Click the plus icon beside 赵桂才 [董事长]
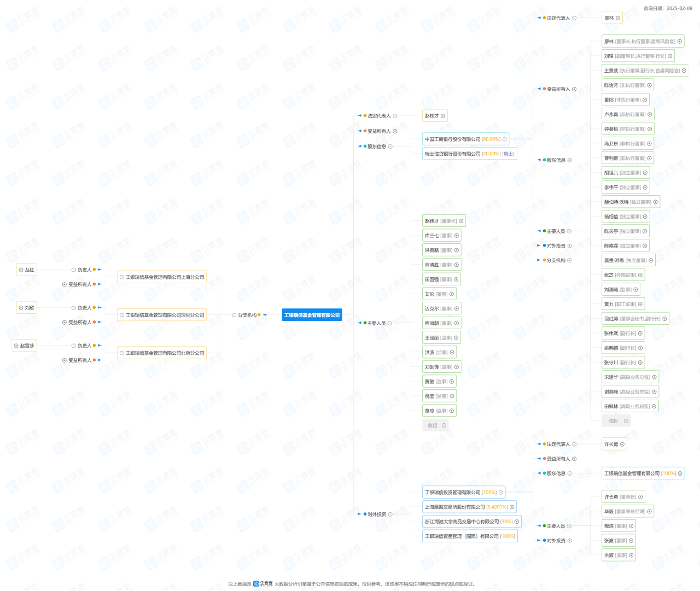700x591 pixels. point(461,221)
